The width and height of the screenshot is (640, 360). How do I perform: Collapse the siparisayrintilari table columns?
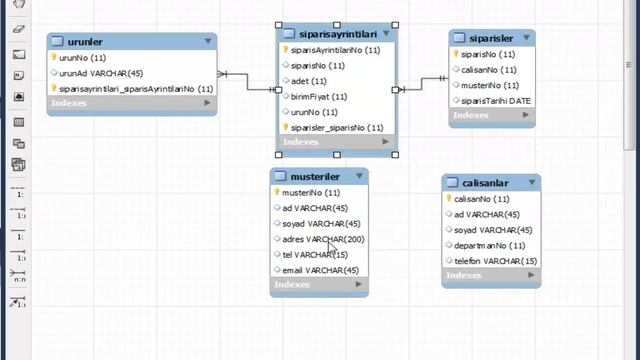click(x=386, y=33)
